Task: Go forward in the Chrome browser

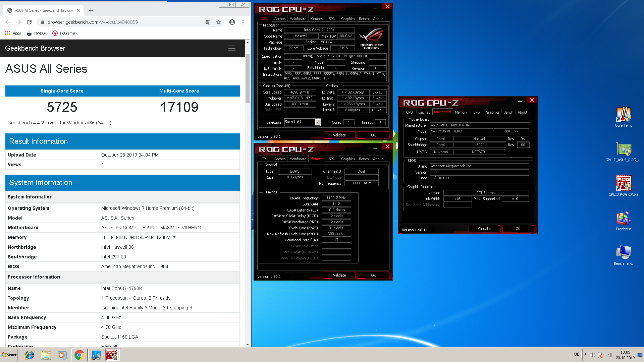Action: pyautogui.click(x=18, y=22)
